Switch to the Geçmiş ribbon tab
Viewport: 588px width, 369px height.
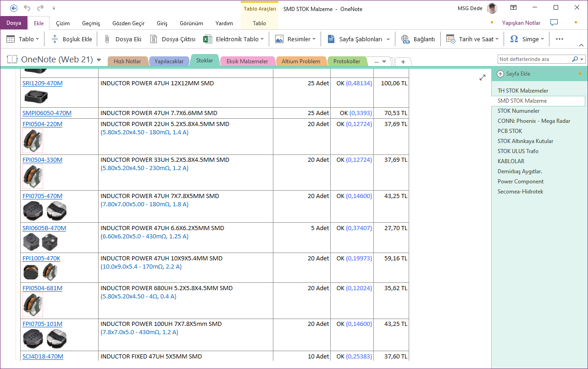point(91,23)
